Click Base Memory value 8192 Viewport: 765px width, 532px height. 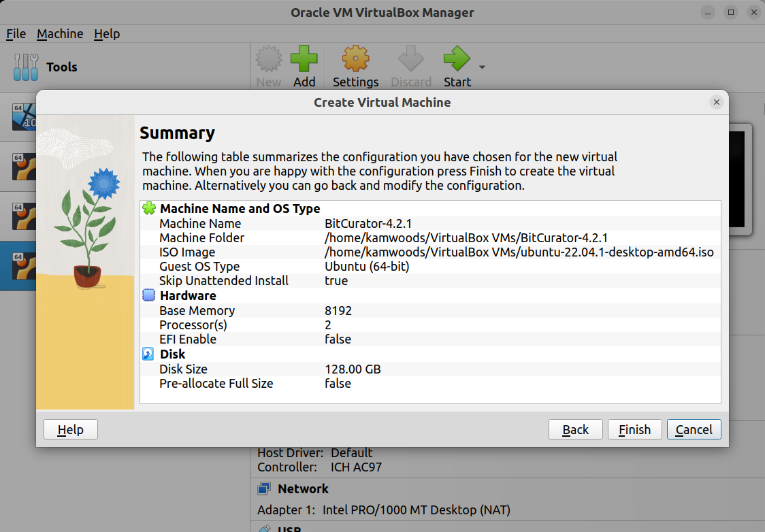click(x=338, y=311)
